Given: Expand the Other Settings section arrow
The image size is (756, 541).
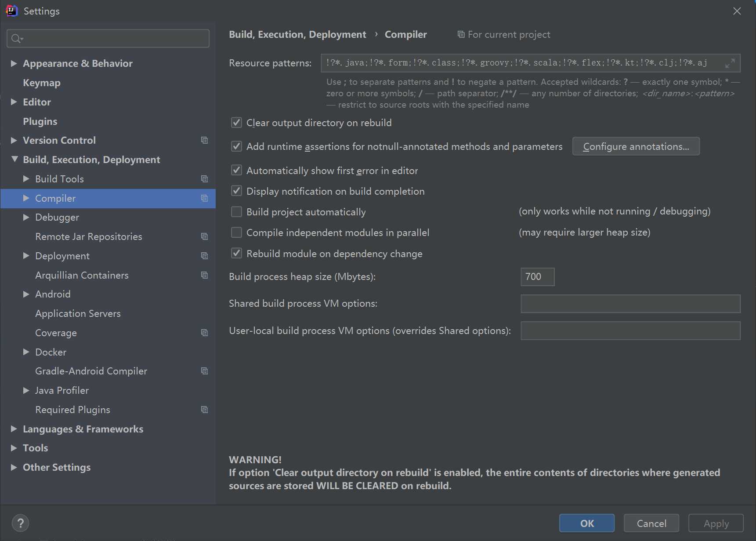Looking at the screenshot, I should (14, 467).
